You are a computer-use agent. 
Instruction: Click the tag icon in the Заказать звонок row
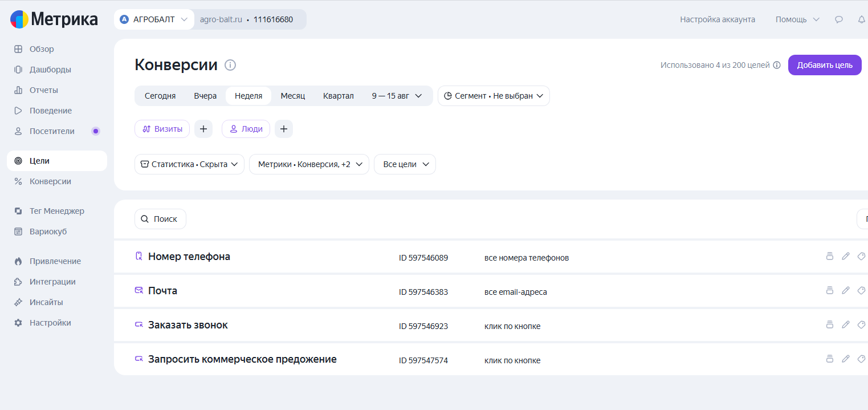(x=862, y=324)
